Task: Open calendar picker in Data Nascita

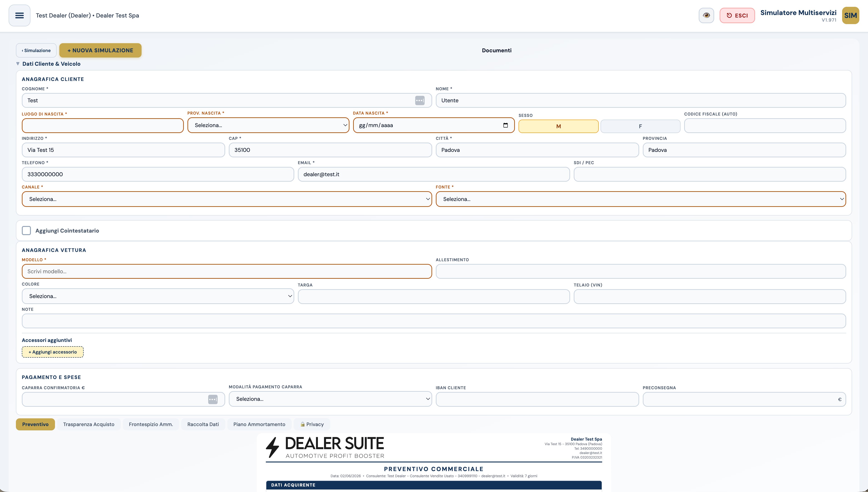Action: (505, 125)
